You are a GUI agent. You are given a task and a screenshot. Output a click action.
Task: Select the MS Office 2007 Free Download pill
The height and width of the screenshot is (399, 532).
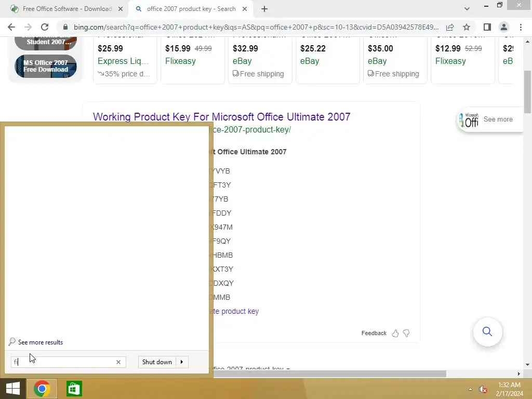(46, 66)
